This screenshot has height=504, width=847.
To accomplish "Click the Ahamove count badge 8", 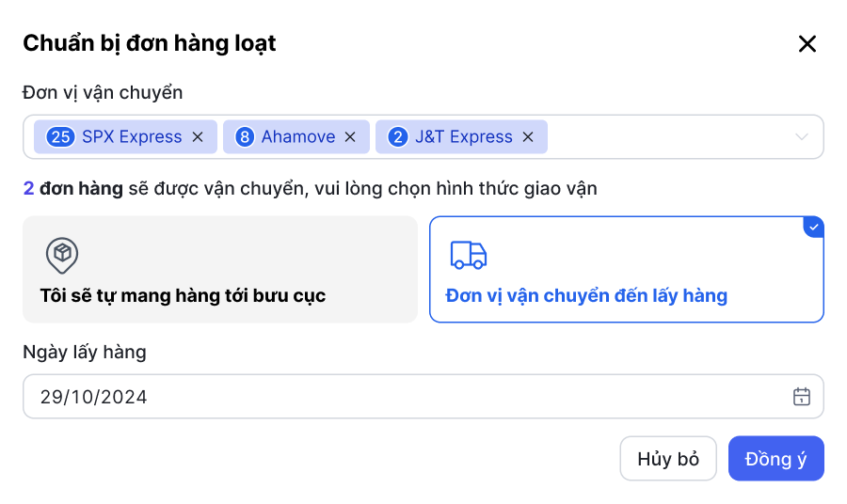I will click(x=245, y=137).
